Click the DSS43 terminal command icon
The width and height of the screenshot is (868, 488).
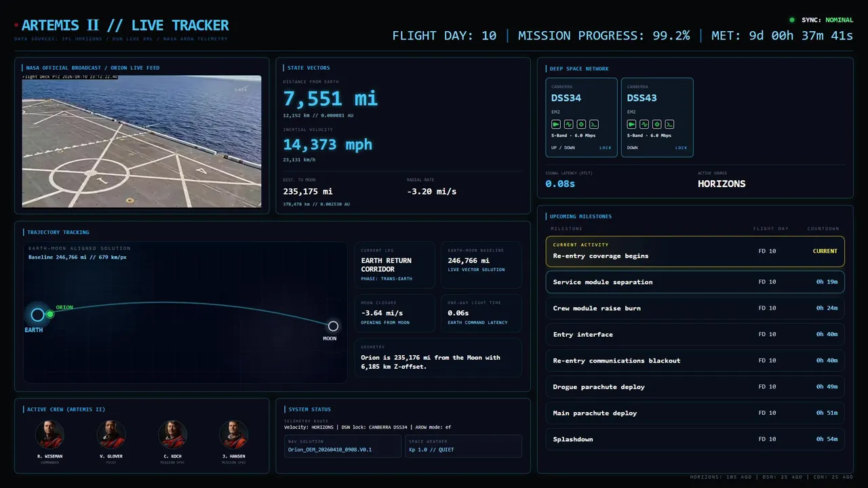point(669,125)
